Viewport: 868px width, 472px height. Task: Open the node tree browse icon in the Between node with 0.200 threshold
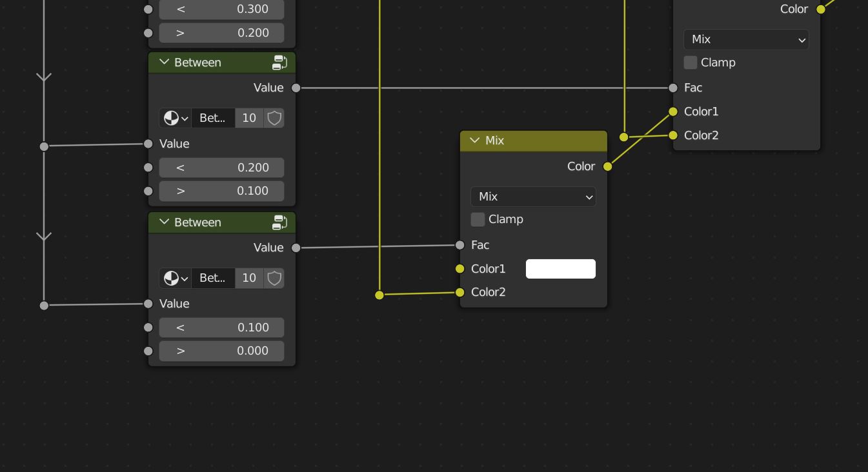(x=175, y=119)
